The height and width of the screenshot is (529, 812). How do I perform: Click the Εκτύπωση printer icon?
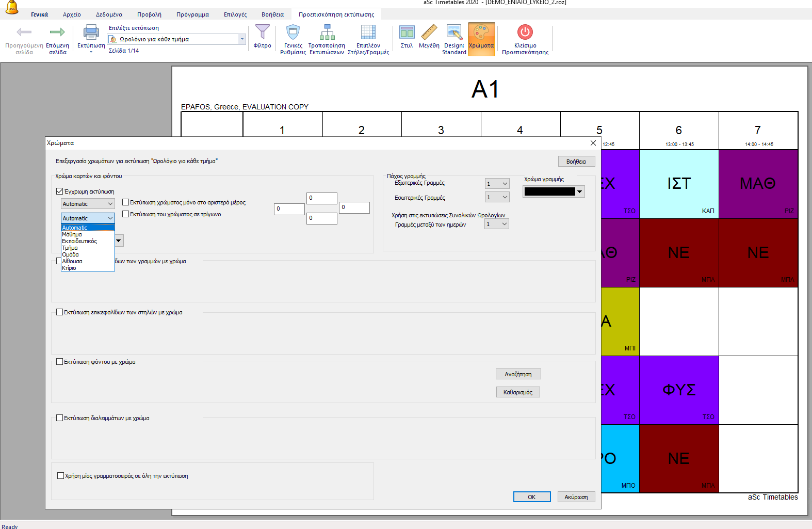click(x=91, y=33)
